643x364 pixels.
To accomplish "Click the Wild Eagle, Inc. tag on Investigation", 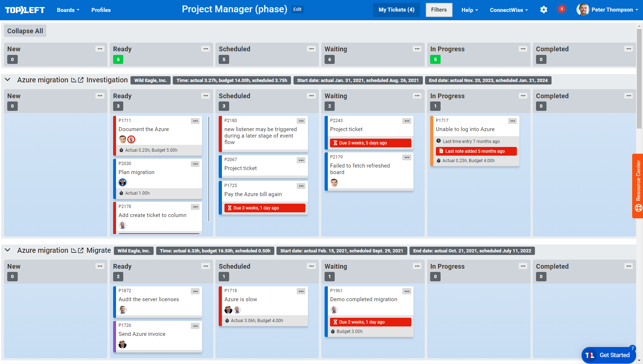I will (150, 81).
